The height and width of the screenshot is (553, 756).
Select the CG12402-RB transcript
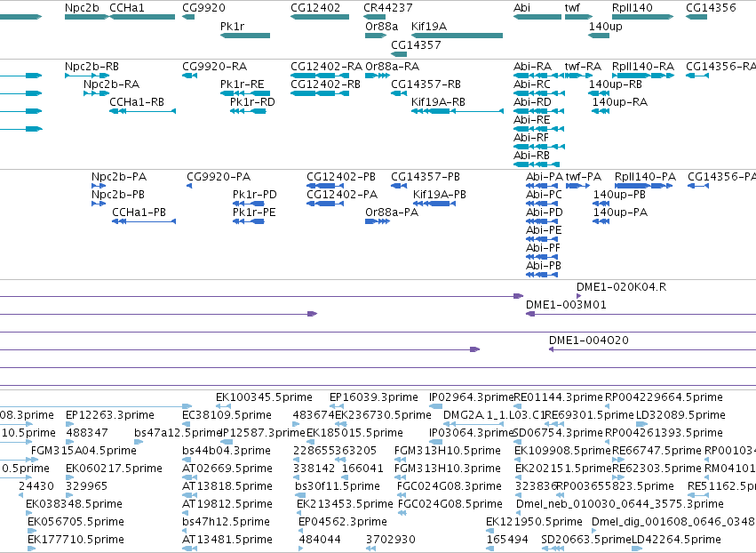tap(320, 93)
